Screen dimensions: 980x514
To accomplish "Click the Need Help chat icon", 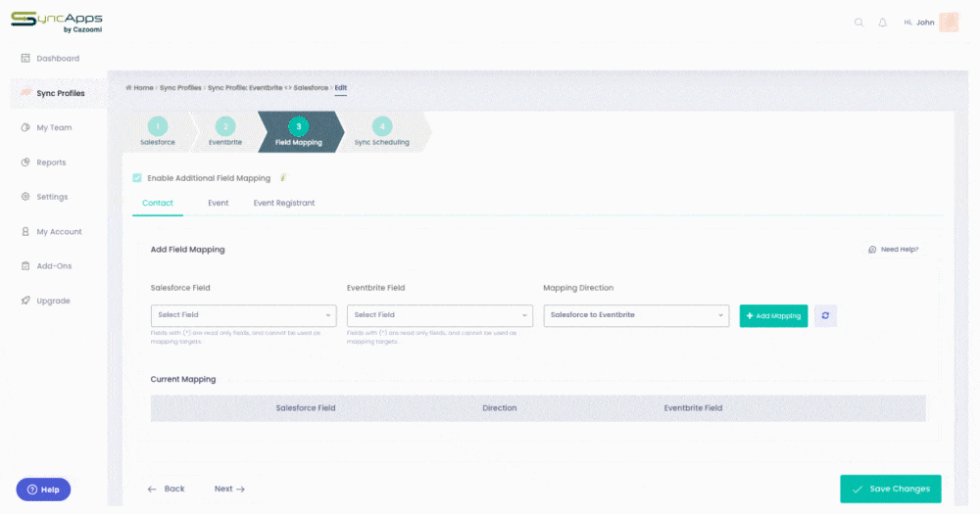I will [872, 250].
